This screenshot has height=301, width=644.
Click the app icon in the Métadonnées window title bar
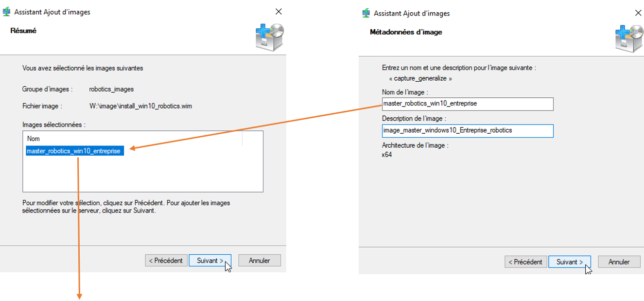pos(366,13)
